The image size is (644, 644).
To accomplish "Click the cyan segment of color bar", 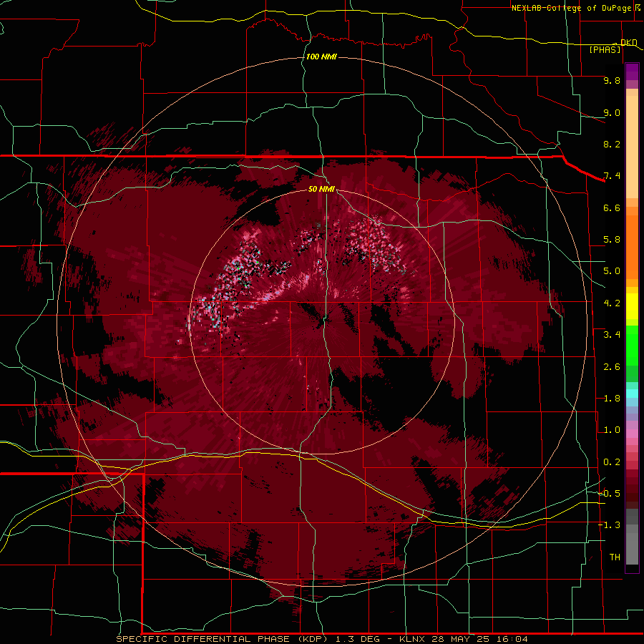I will click(x=632, y=394).
